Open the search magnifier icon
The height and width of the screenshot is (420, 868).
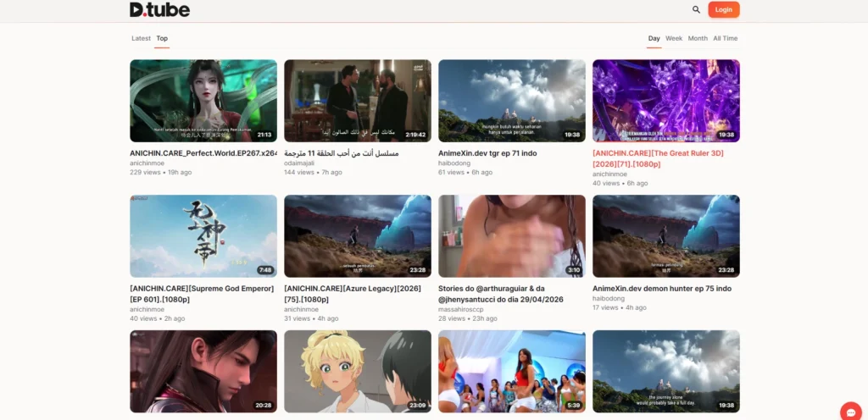click(696, 9)
